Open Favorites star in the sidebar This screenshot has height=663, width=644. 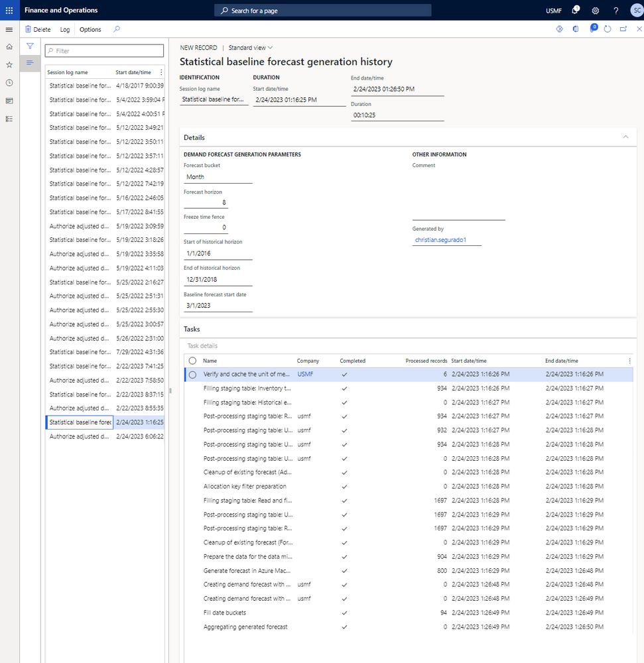coord(9,65)
